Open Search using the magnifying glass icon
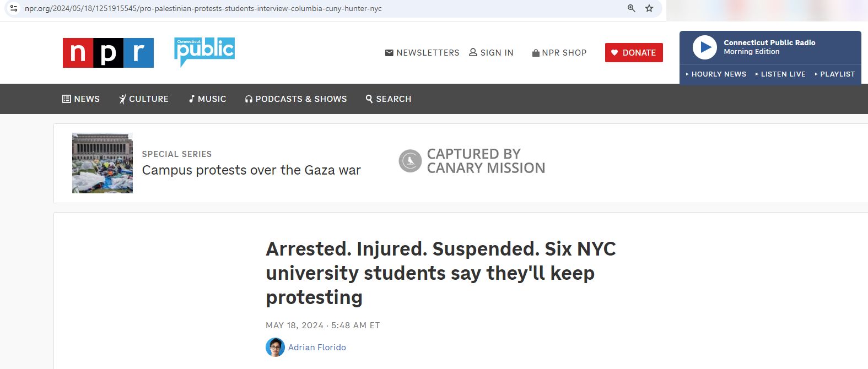This screenshot has height=369, width=868. [x=369, y=99]
